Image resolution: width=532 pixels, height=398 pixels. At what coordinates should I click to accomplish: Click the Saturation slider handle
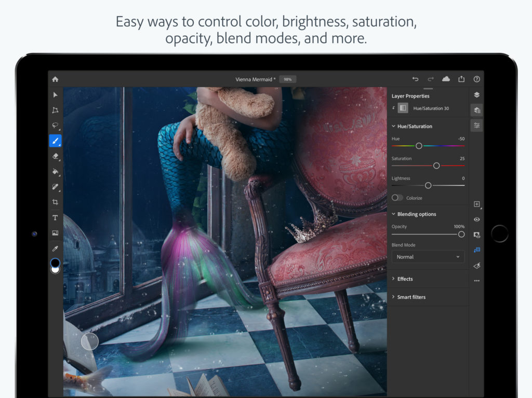[x=436, y=165]
